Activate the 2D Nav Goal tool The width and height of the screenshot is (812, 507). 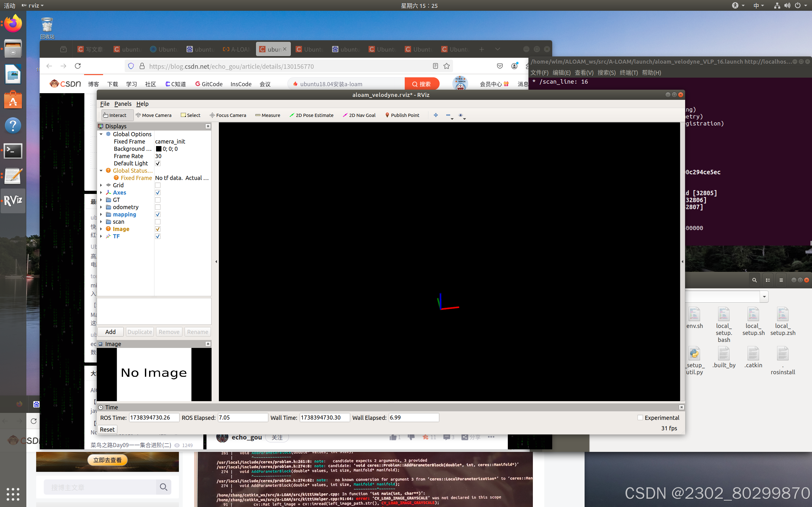pyautogui.click(x=359, y=115)
